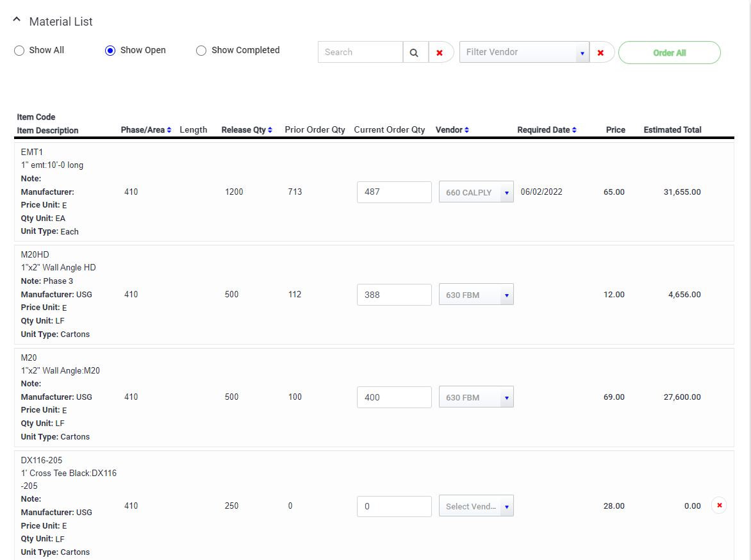Sort by Phase/Area column arrows

tap(169, 130)
